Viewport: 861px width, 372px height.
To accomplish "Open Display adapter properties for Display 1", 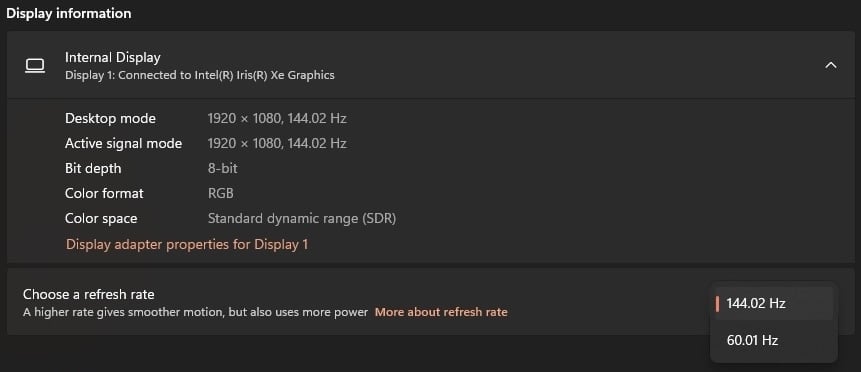I will pos(187,244).
